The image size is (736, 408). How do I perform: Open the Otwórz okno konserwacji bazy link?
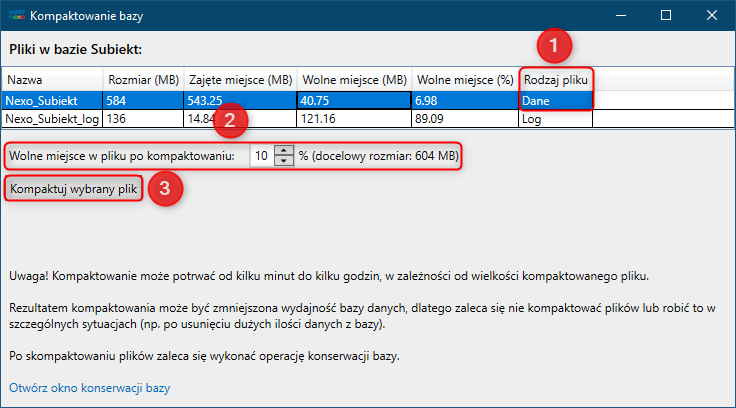[x=90, y=388]
